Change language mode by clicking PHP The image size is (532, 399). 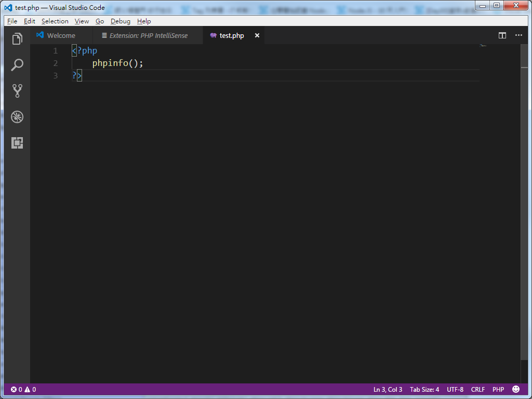(498, 389)
